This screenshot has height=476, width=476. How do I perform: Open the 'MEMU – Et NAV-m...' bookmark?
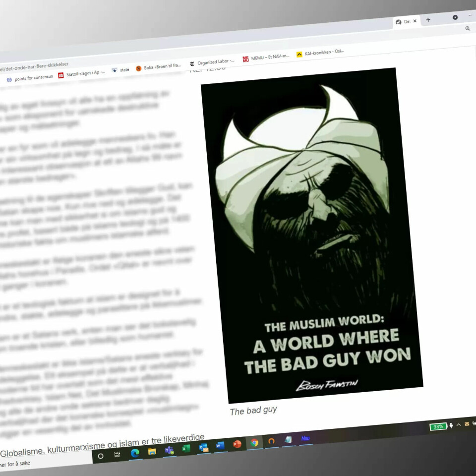(x=266, y=57)
